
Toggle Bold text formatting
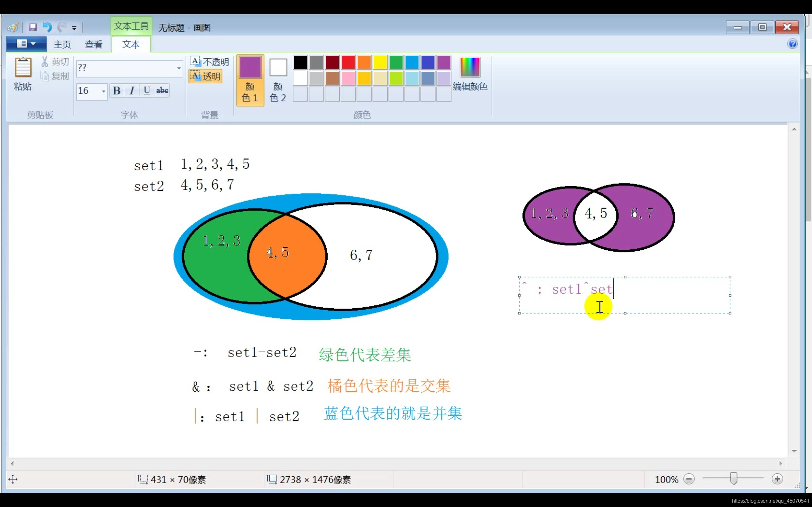(116, 91)
